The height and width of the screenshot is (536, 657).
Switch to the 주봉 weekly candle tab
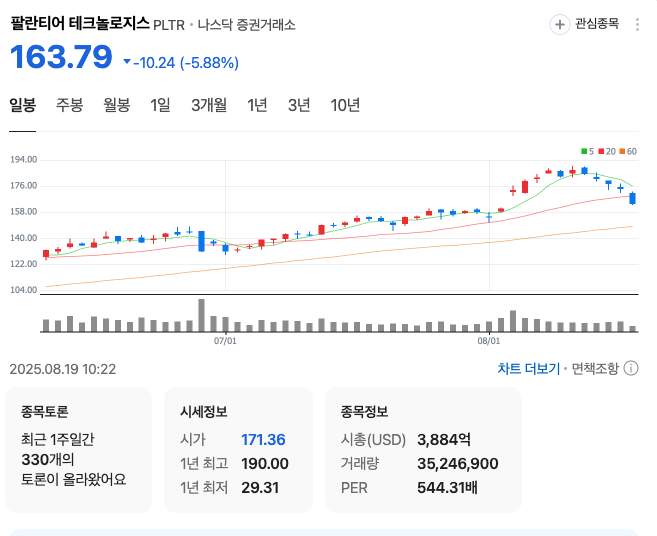70,105
